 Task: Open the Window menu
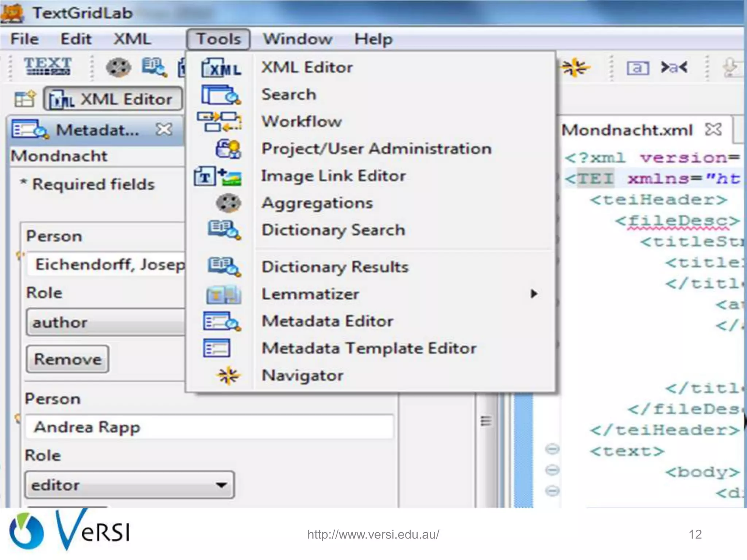tap(298, 39)
